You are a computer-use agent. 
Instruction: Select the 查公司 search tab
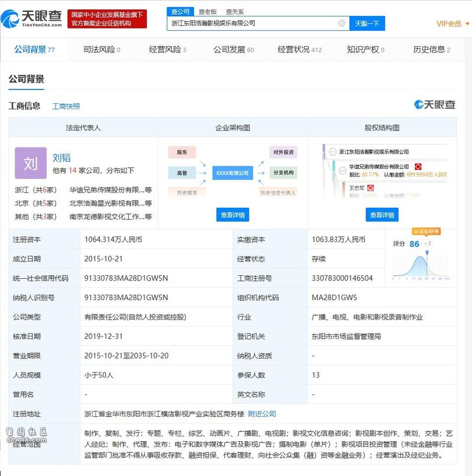coord(180,12)
